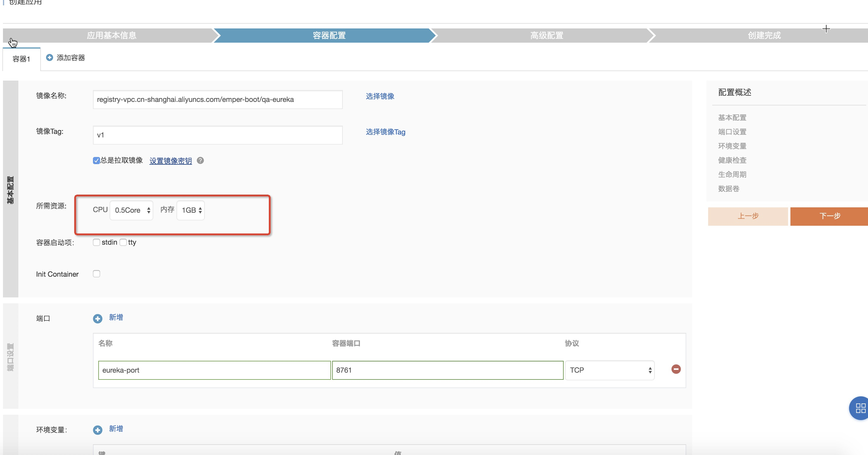This screenshot has width=868, height=455.
Task: Click the help question mark next to 设置镜像密钥
Action: pyautogui.click(x=200, y=161)
